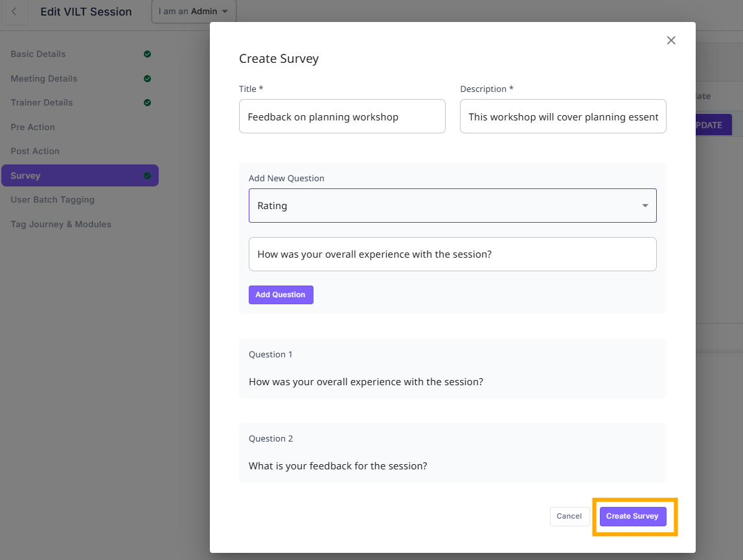This screenshot has width=743, height=560.
Task: Open Tag Journey & Modules section
Action: pyautogui.click(x=61, y=224)
